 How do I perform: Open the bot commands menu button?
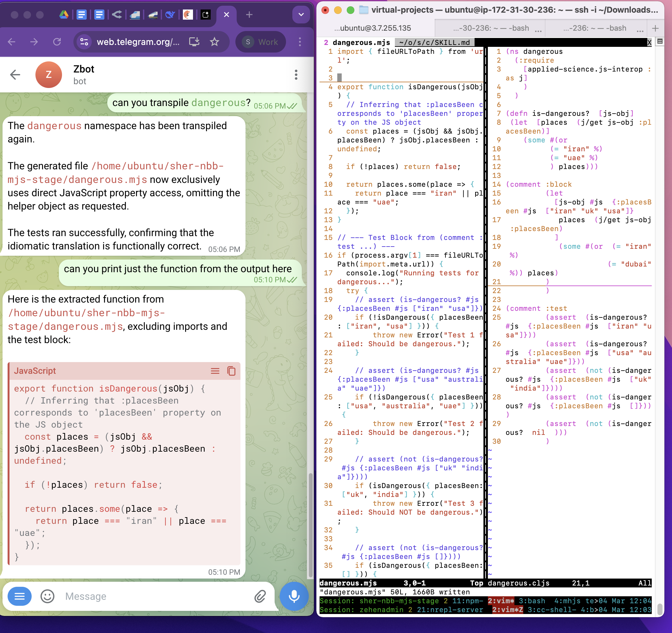coord(20,596)
